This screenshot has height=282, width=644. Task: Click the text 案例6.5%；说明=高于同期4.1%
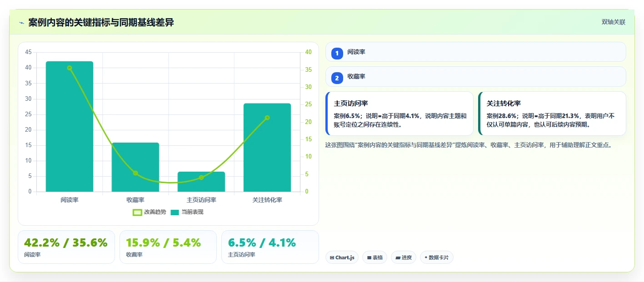pyautogui.click(x=376, y=116)
